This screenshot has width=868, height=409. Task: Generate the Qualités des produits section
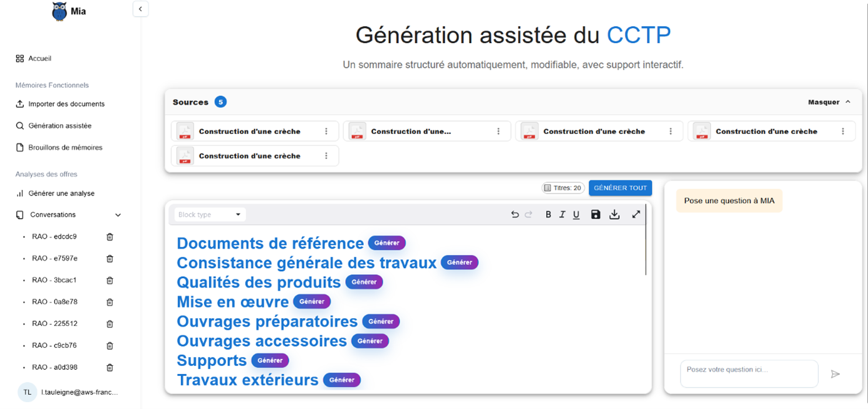coord(364,282)
